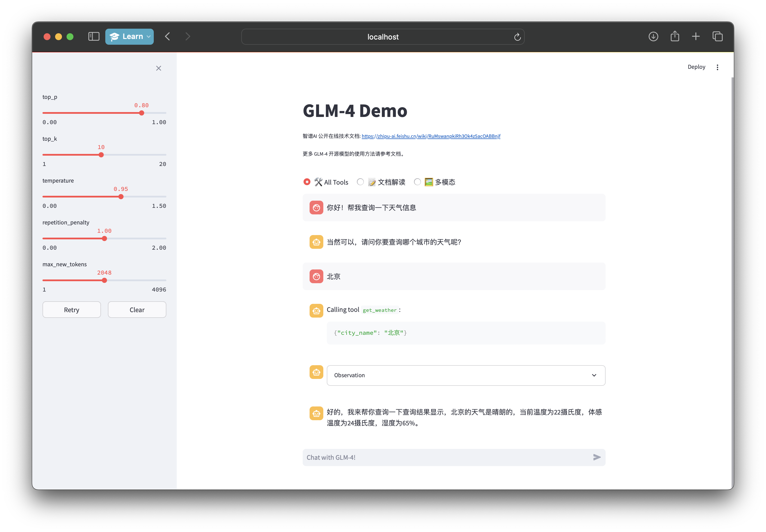Click the robot avatar beside the weather reply
This screenshot has height=532, width=766.
click(316, 413)
